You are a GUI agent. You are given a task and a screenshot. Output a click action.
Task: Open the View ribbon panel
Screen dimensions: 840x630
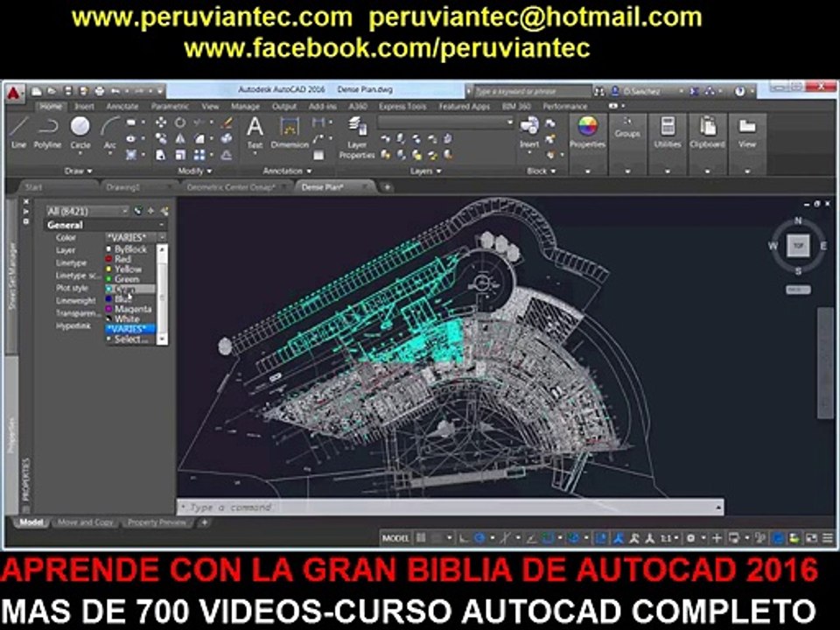click(x=747, y=132)
